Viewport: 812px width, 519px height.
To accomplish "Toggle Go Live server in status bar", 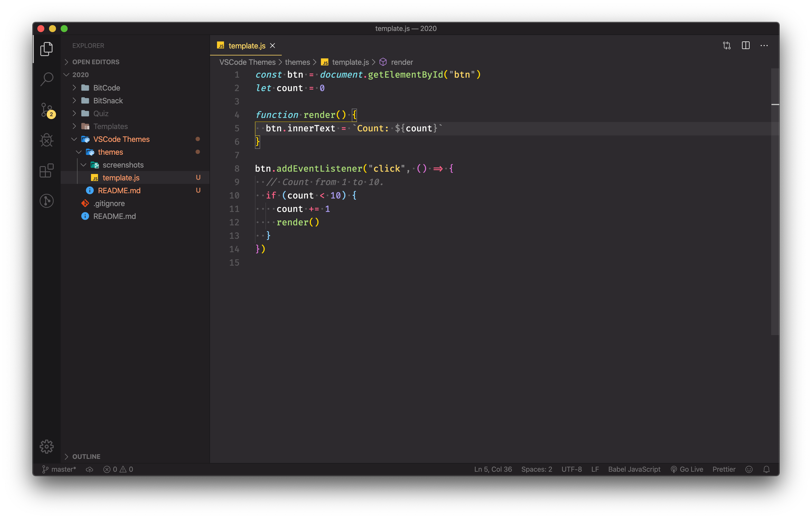I will click(687, 469).
